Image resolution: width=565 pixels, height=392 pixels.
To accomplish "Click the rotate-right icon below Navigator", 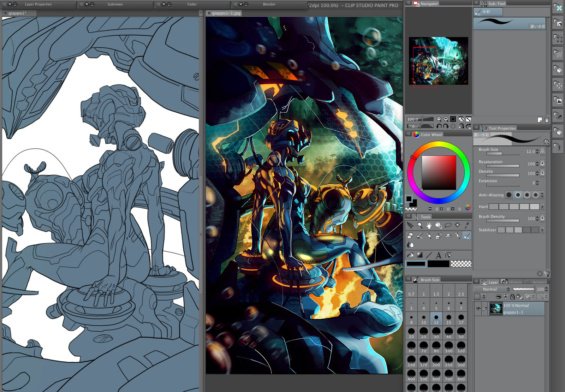I will 446,126.
